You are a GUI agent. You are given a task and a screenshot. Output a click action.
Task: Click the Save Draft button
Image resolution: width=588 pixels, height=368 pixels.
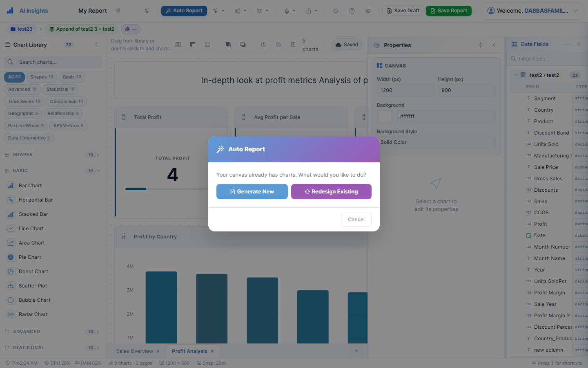[403, 11]
